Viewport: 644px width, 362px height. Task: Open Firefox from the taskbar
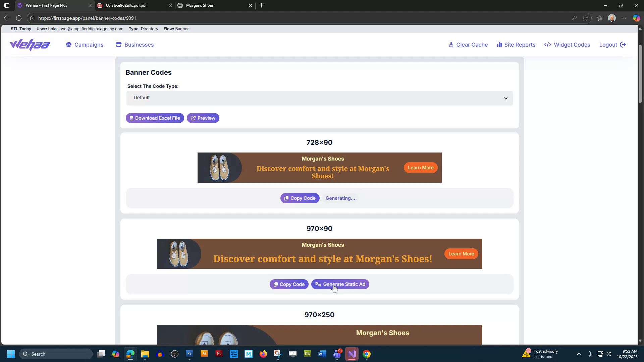[263, 354]
